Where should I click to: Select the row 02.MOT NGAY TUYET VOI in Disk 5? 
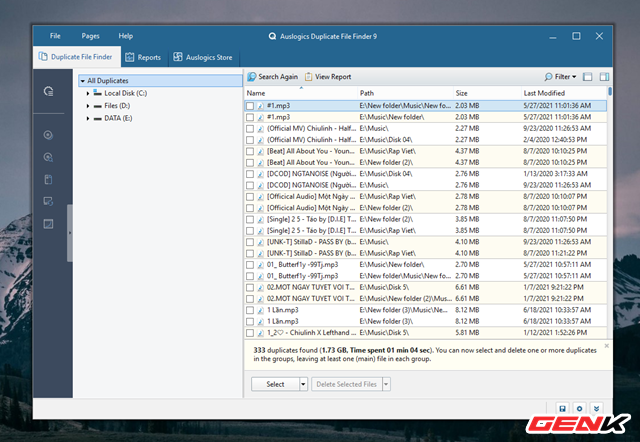[x=426, y=287]
